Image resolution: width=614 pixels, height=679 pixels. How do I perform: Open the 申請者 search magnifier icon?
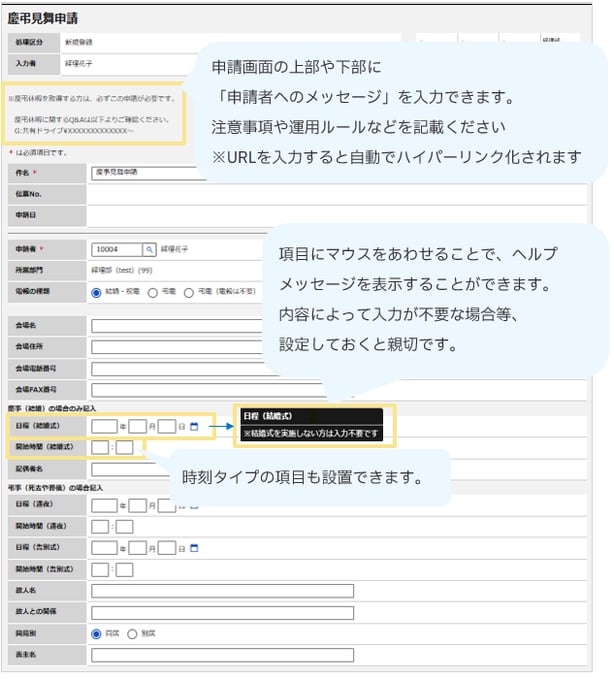pyautogui.click(x=149, y=250)
